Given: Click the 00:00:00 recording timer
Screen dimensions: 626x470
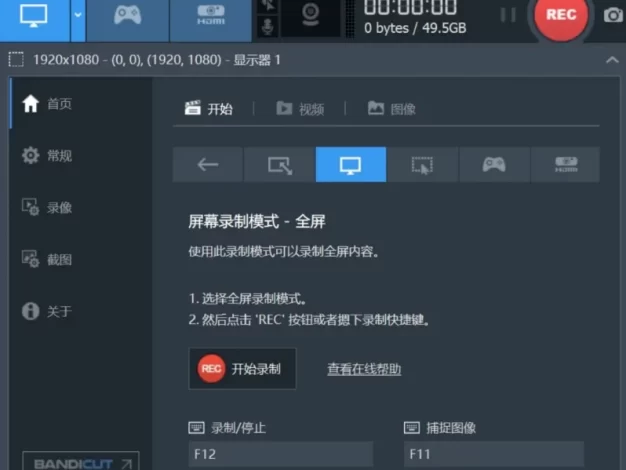Looking at the screenshot, I should (x=410, y=7).
